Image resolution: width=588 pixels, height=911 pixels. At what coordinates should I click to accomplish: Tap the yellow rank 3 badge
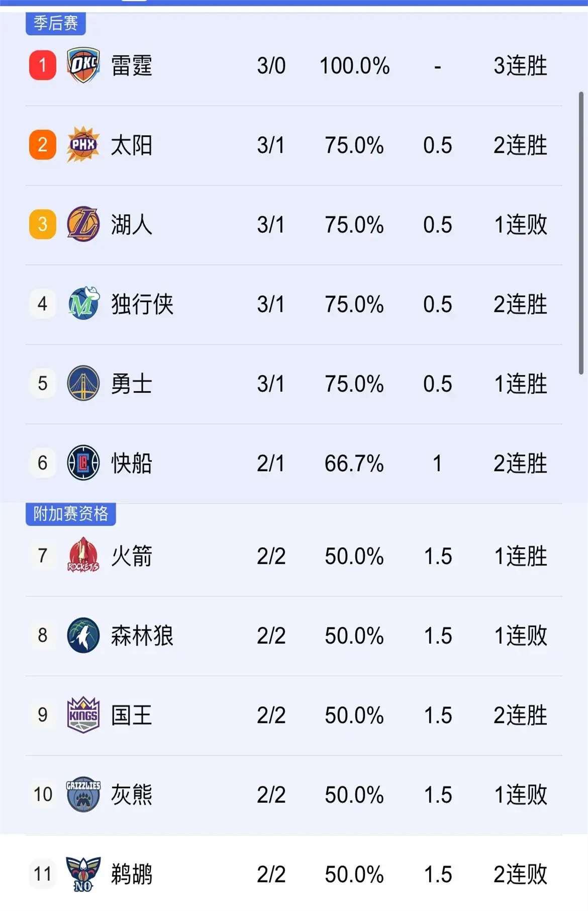pyautogui.click(x=43, y=224)
